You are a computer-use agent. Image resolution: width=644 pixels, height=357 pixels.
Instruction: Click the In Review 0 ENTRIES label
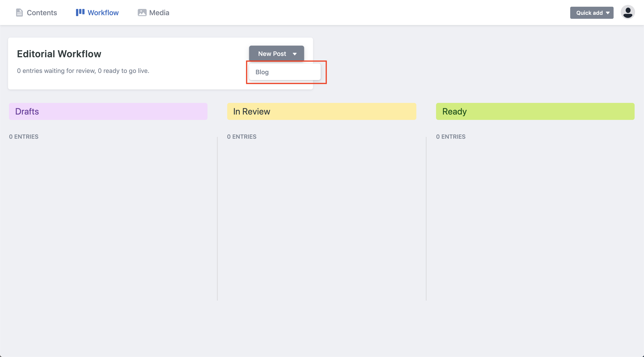pos(241,136)
